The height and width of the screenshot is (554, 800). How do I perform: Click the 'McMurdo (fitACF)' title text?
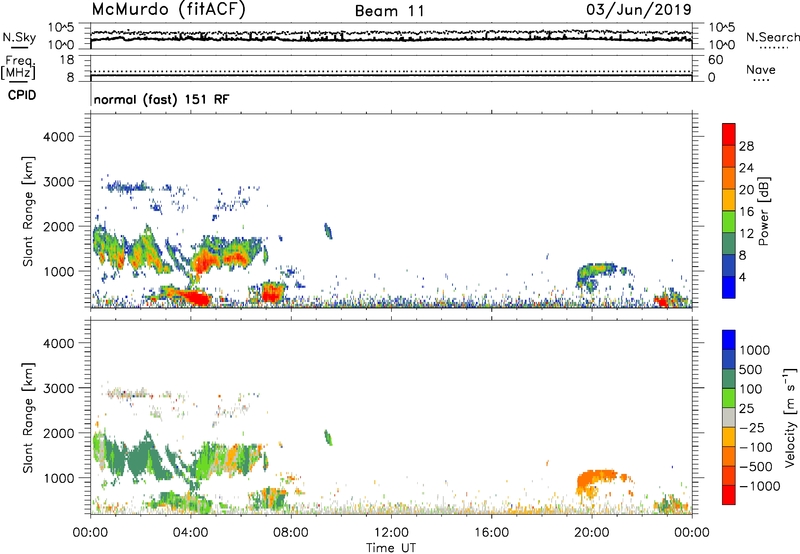click(x=168, y=10)
